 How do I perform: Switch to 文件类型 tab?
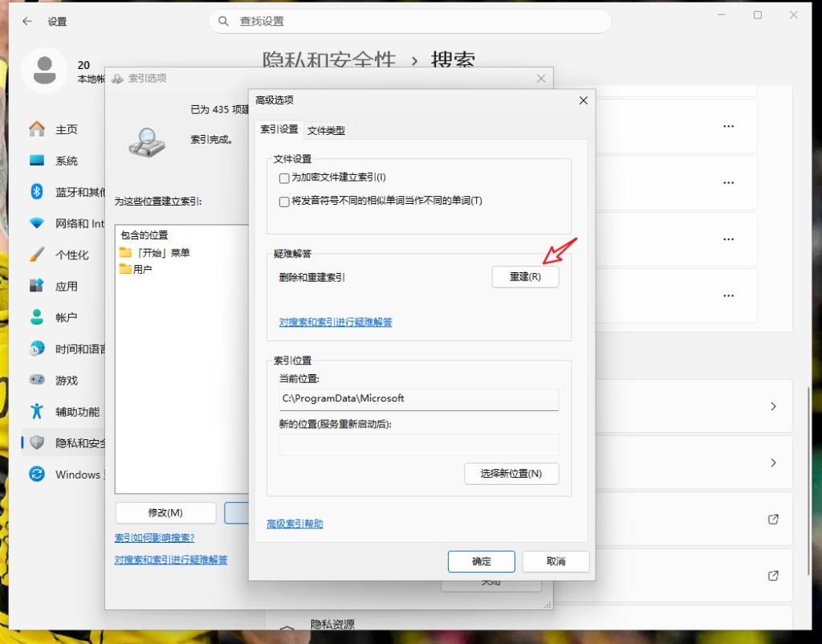(x=326, y=131)
